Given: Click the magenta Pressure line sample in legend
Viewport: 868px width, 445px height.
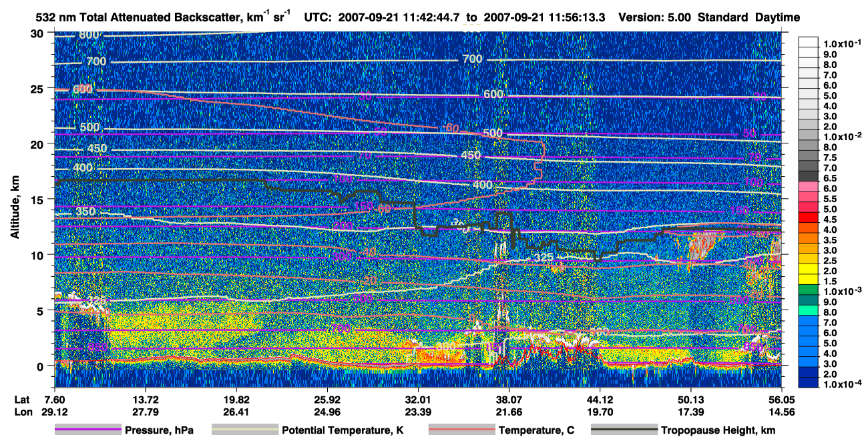Looking at the screenshot, I should point(87,430).
